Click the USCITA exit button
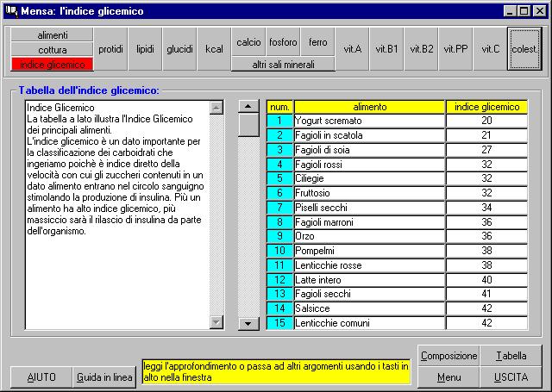The width and height of the screenshot is (552, 392). [511, 377]
